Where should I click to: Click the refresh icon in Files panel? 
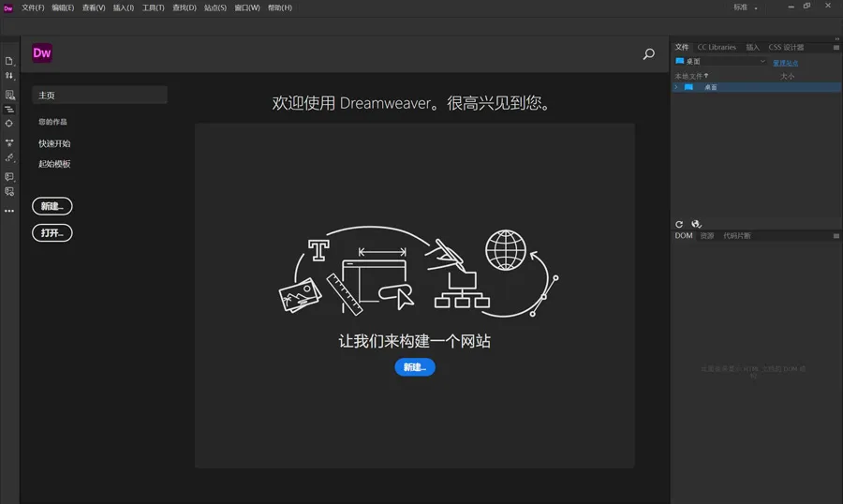679,224
